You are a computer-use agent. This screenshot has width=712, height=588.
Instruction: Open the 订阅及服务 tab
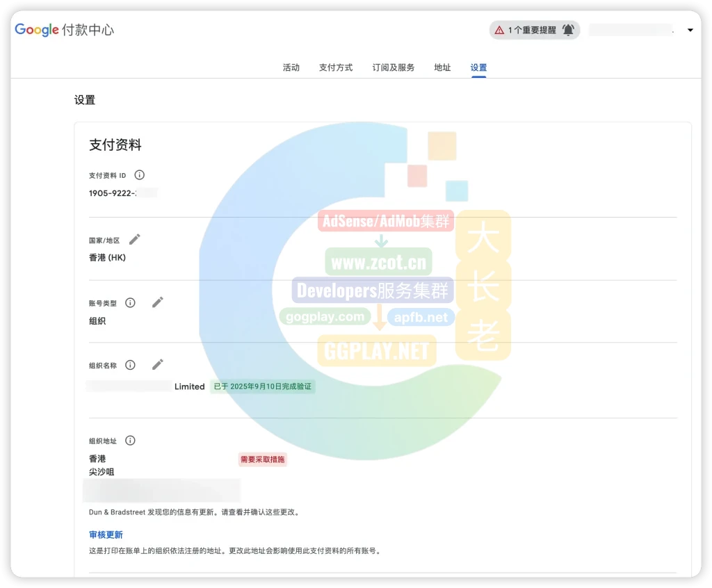click(394, 67)
